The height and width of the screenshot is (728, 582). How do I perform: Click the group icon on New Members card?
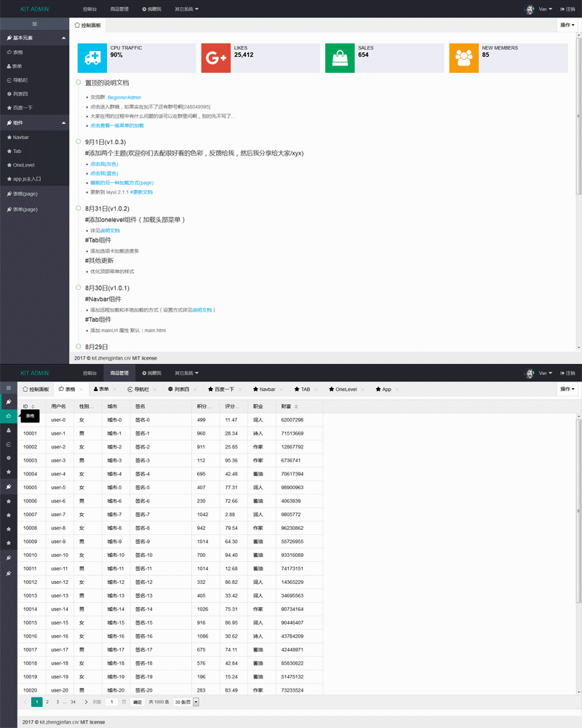point(463,58)
